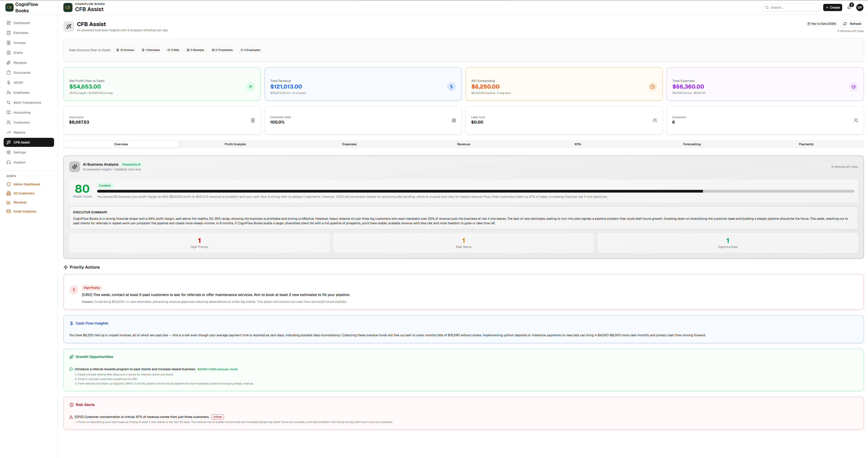Select the Receipts icon in the sidebar

tap(9, 63)
